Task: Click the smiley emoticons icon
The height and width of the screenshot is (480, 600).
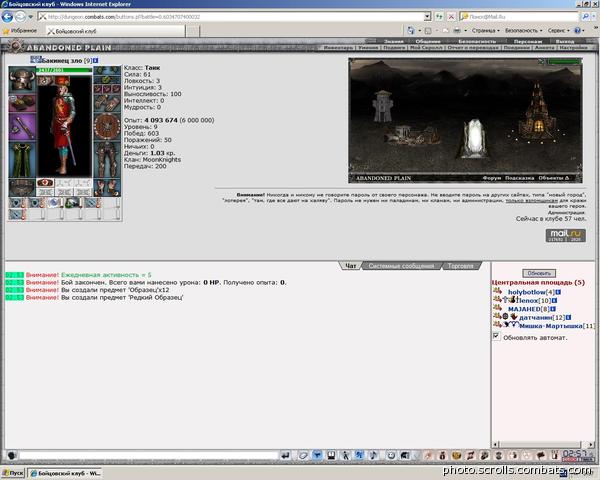Action: click(x=391, y=456)
